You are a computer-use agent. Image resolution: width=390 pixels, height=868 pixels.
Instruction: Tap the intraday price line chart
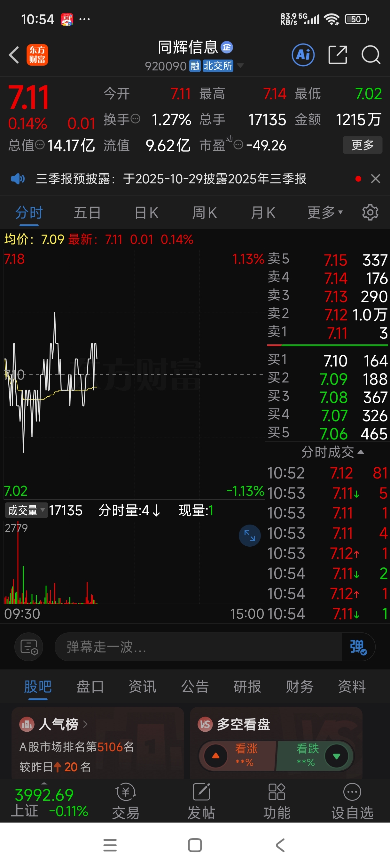pos(134,374)
